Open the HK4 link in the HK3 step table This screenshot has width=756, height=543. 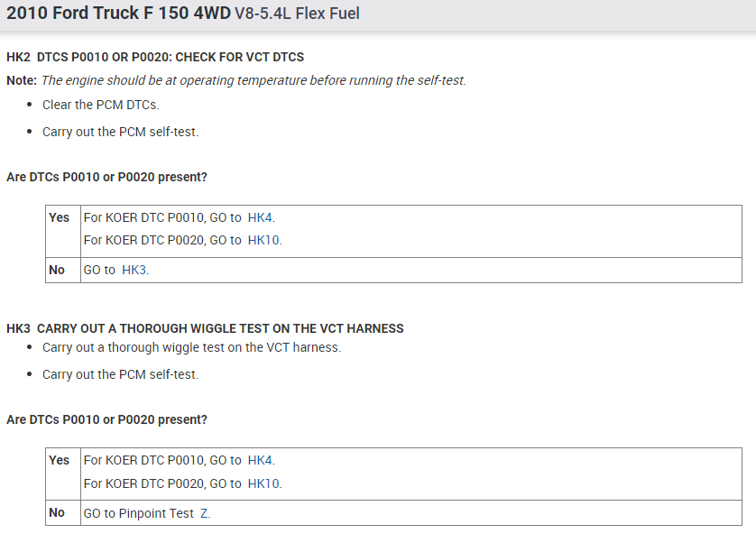[260, 460]
